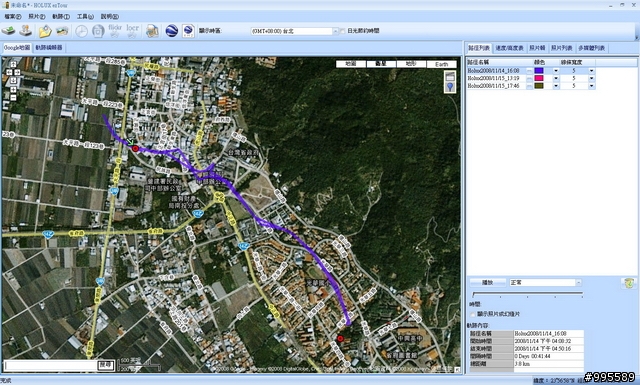
Task: Open the 說明 (Help) menu
Action: point(109,16)
